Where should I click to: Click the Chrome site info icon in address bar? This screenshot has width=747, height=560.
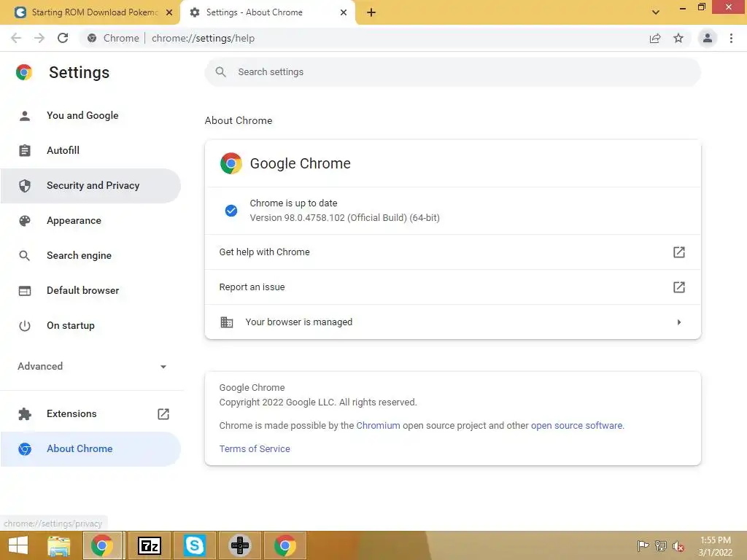click(x=92, y=38)
